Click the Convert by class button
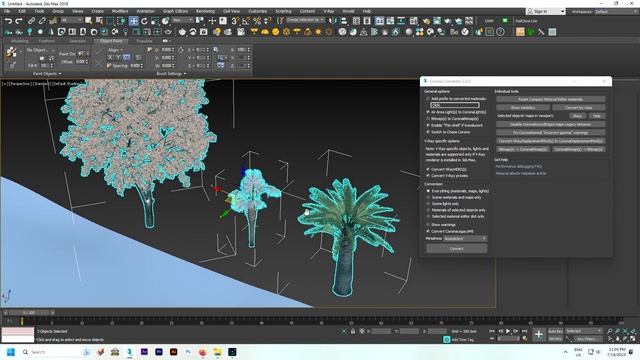 click(x=579, y=107)
